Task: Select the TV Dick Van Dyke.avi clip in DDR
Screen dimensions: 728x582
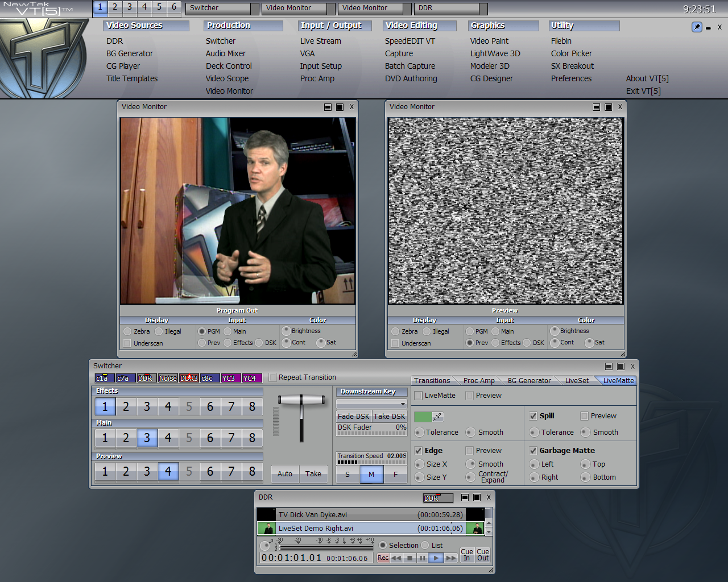Action: pos(371,515)
